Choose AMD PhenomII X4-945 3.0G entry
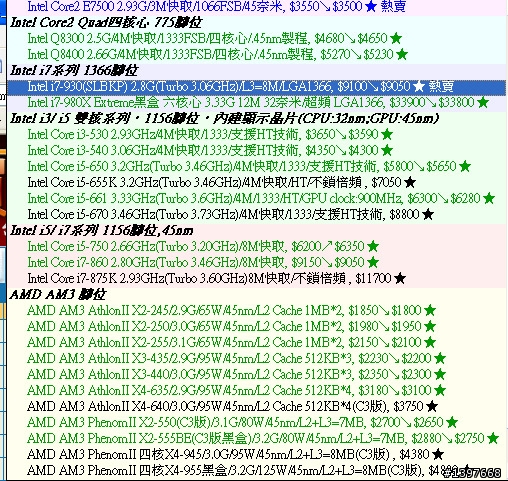Screen dimensions: 508x481 pyautogui.click(x=256, y=454)
